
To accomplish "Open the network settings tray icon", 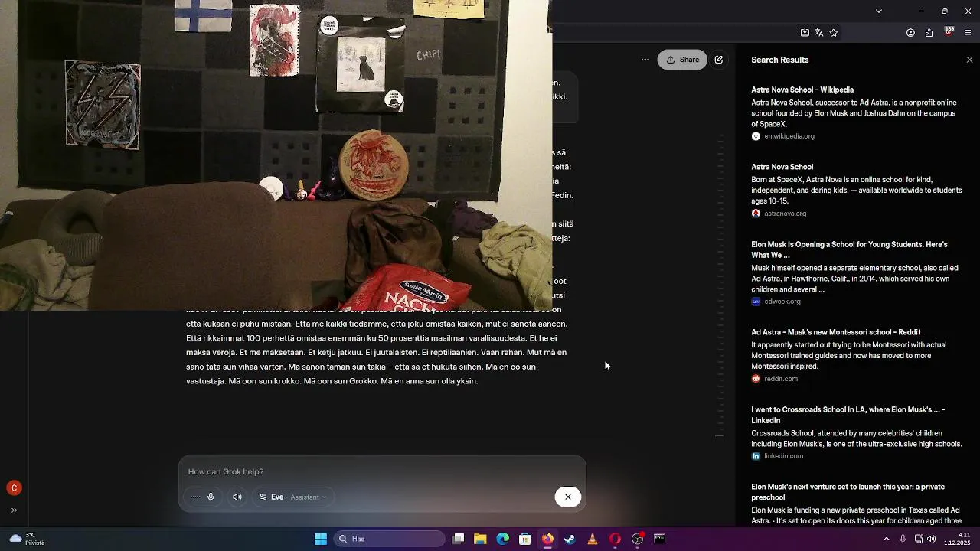I will [x=919, y=539].
